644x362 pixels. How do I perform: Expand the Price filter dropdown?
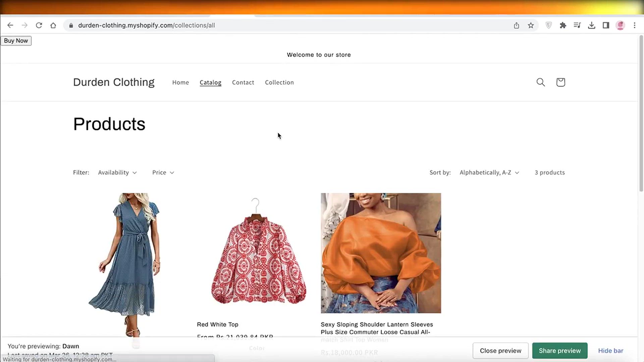pyautogui.click(x=163, y=172)
